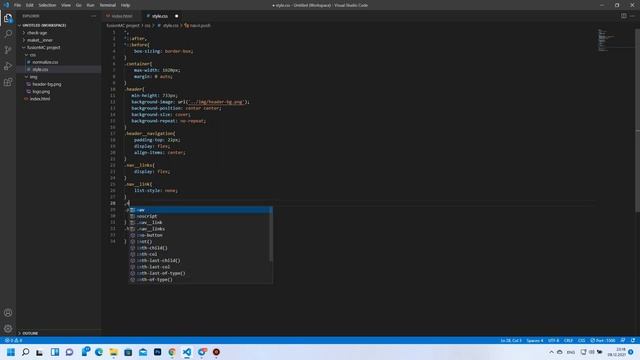Viewport: 640px width, 360px height.
Task: Follow the header-bg.png url link in code
Action: point(216,102)
